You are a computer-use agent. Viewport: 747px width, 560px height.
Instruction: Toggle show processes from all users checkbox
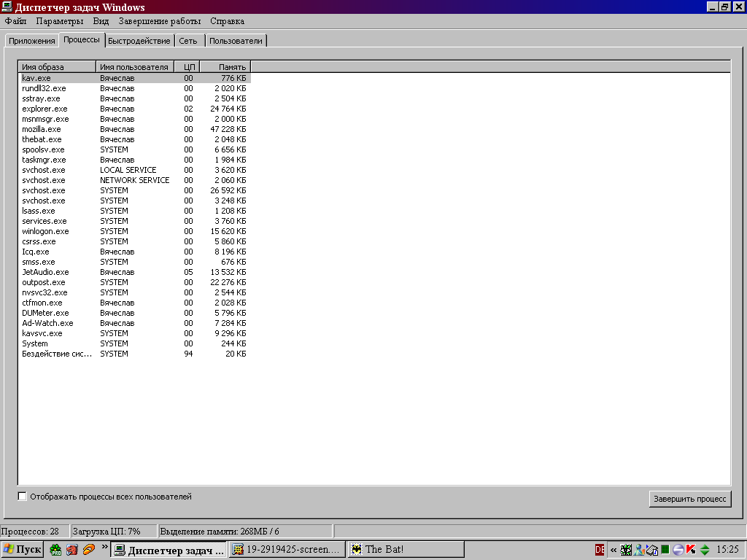[x=23, y=497]
